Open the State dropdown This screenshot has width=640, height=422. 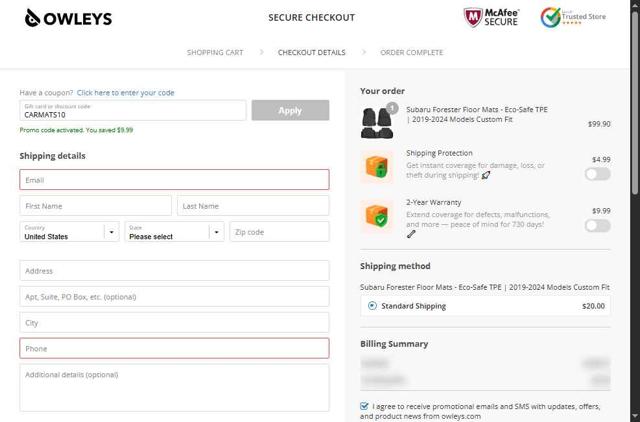pos(174,232)
